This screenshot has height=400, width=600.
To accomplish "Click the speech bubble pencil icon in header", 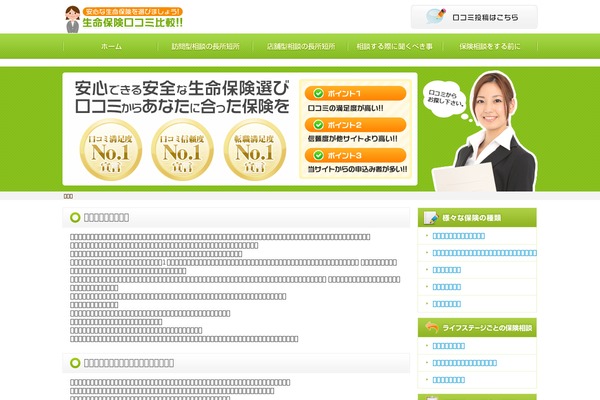I will [x=436, y=16].
